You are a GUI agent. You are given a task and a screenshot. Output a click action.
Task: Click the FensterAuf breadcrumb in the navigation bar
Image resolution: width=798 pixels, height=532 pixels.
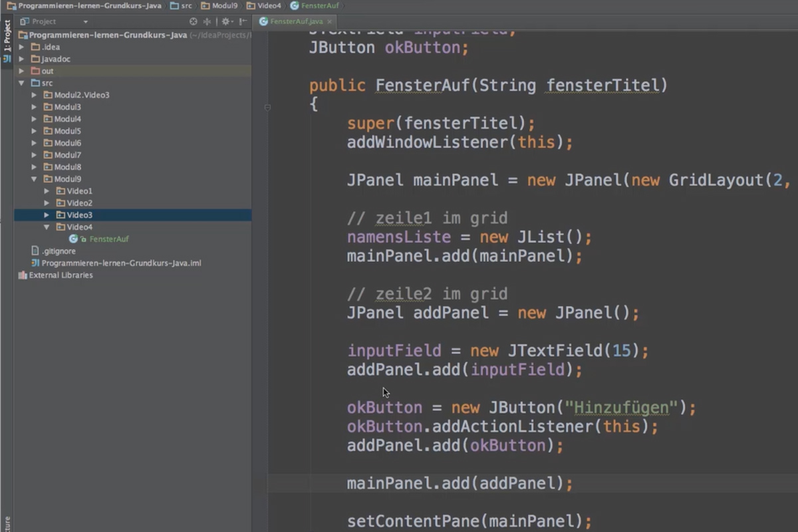pyautogui.click(x=315, y=5)
